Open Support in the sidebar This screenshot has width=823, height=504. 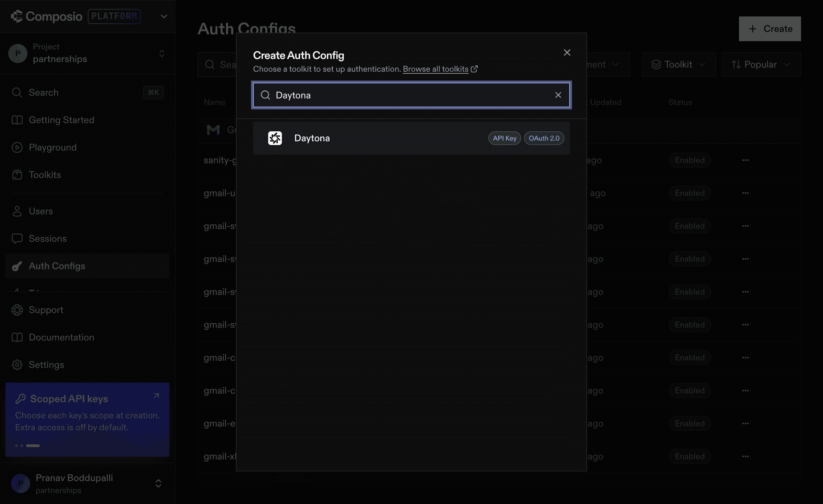click(x=87, y=310)
